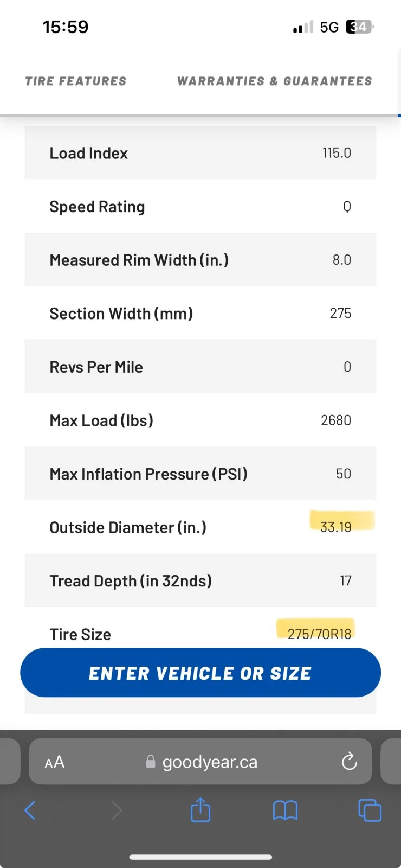This screenshot has width=401, height=868.
Task: Switch to Warranties & Guarantees tab
Action: [275, 81]
